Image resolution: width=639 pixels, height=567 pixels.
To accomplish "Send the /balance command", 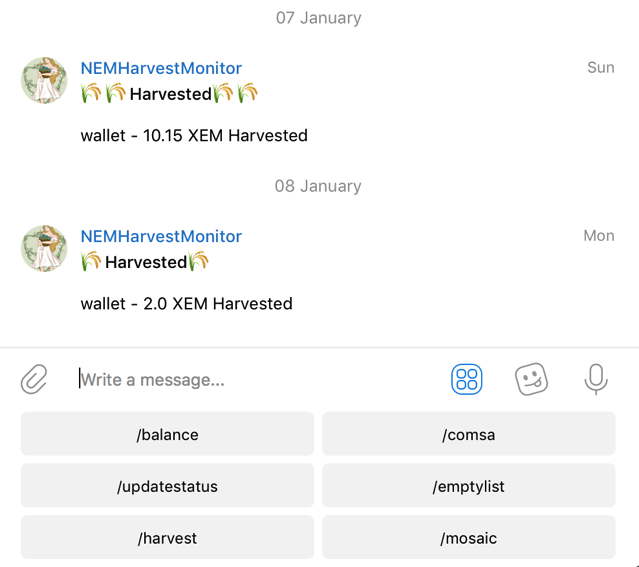I will (x=167, y=434).
